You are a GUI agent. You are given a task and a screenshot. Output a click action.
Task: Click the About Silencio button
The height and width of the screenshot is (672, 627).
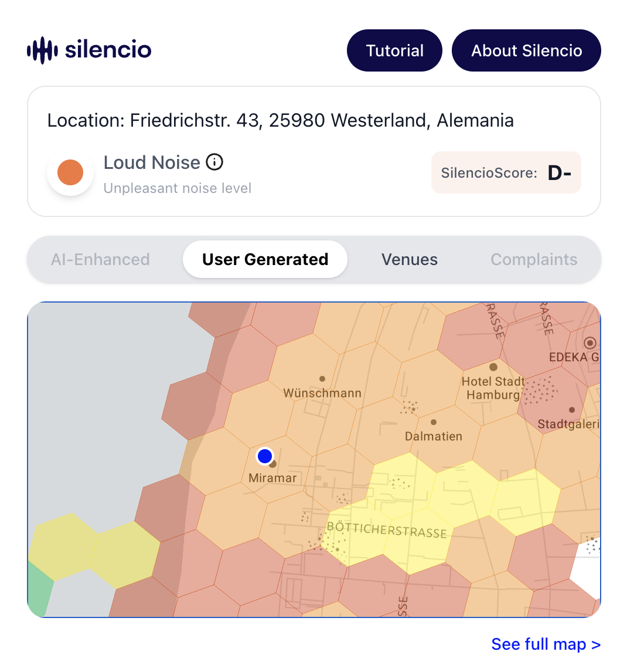(526, 50)
